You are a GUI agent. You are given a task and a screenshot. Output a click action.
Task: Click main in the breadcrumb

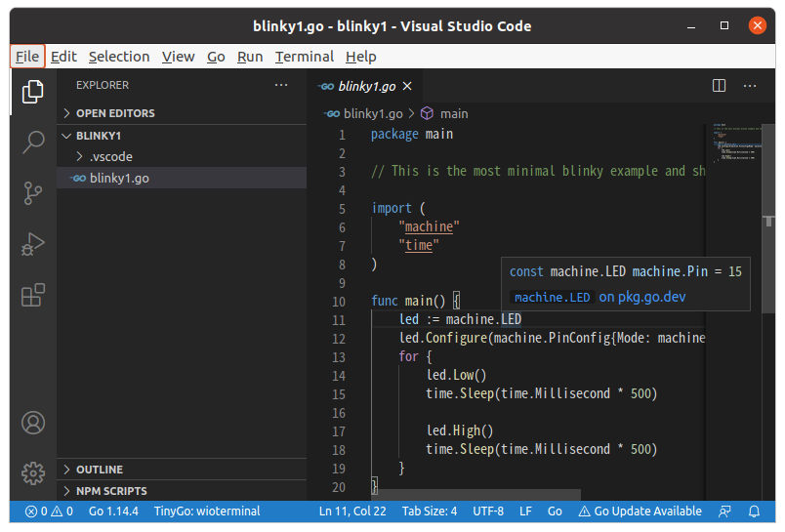pyautogui.click(x=454, y=113)
